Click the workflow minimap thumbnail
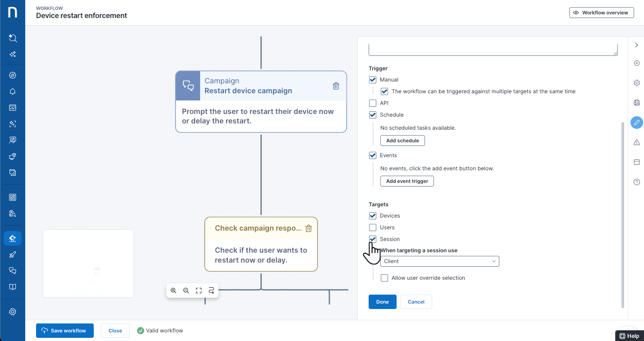 (88, 264)
